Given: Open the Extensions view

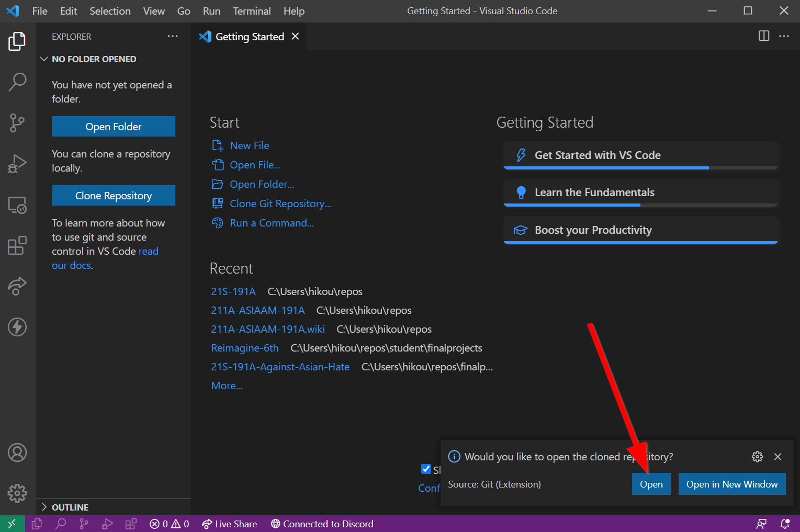Looking at the screenshot, I should [x=17, y=245].
